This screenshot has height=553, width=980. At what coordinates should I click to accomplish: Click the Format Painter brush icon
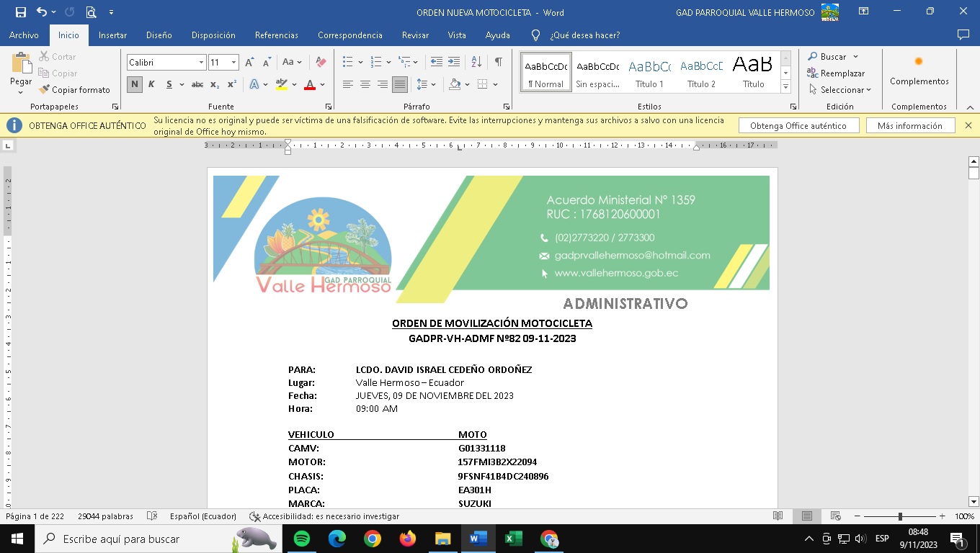[x=44, y=90]
